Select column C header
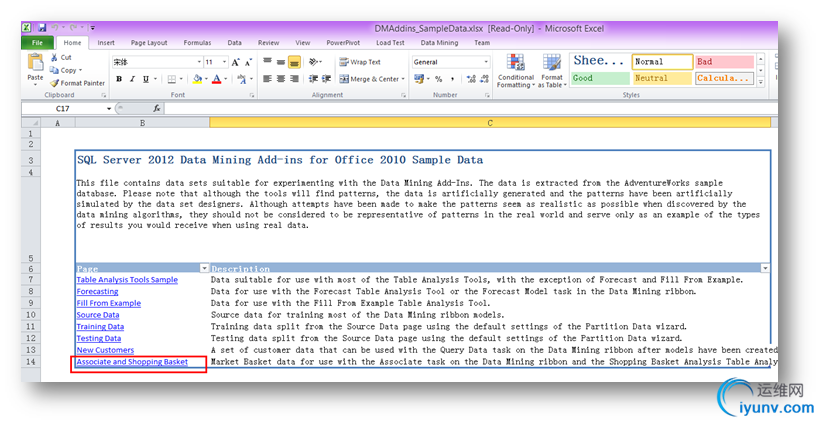820x424 pixels. click(489, 123)
